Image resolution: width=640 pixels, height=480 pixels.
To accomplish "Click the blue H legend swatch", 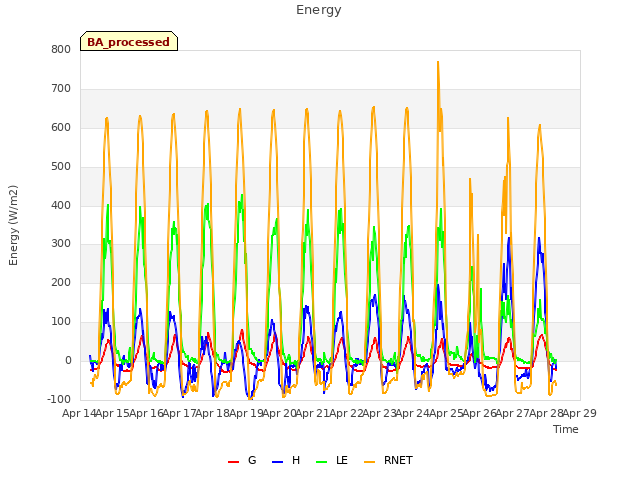I will (x=278, y=462).
